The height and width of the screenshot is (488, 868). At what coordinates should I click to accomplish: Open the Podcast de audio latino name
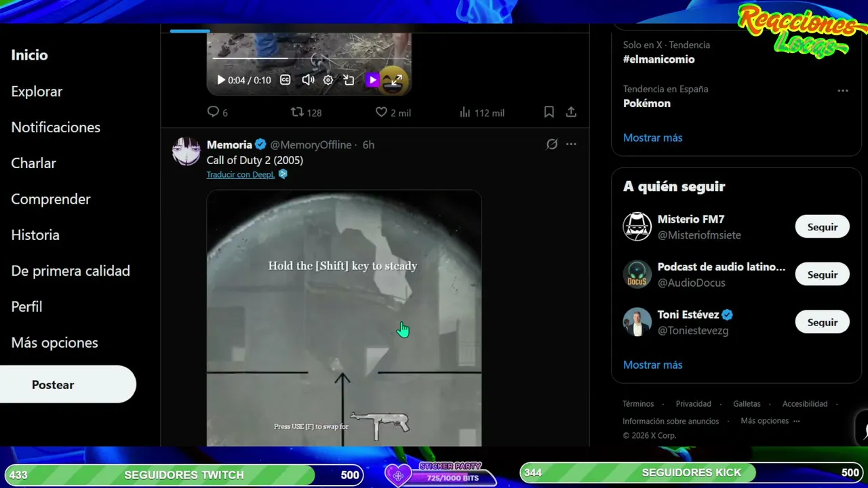722,267
